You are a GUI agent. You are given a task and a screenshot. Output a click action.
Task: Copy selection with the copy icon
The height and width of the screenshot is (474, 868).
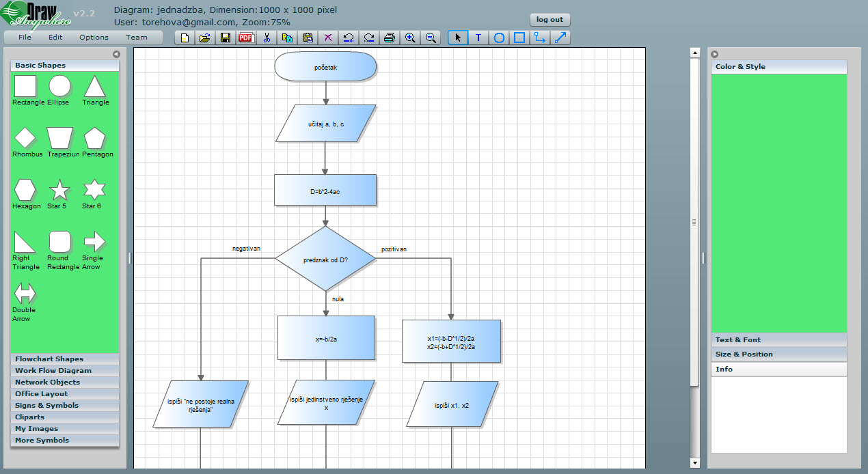[287, 38]
